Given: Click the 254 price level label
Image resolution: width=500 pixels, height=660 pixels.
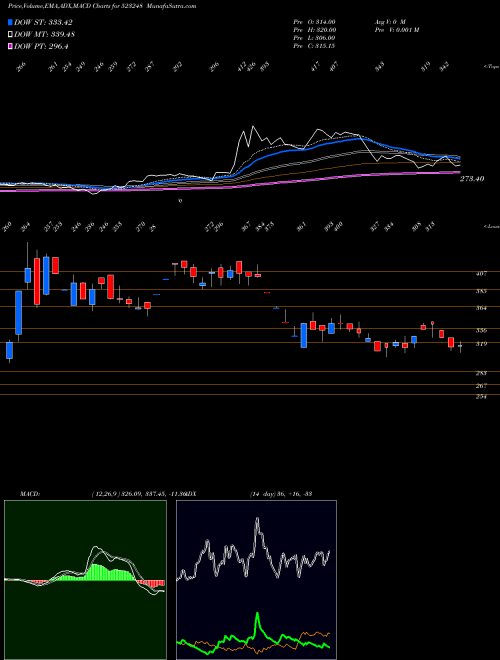Looking at the screenshot, I should click(482, 397).
